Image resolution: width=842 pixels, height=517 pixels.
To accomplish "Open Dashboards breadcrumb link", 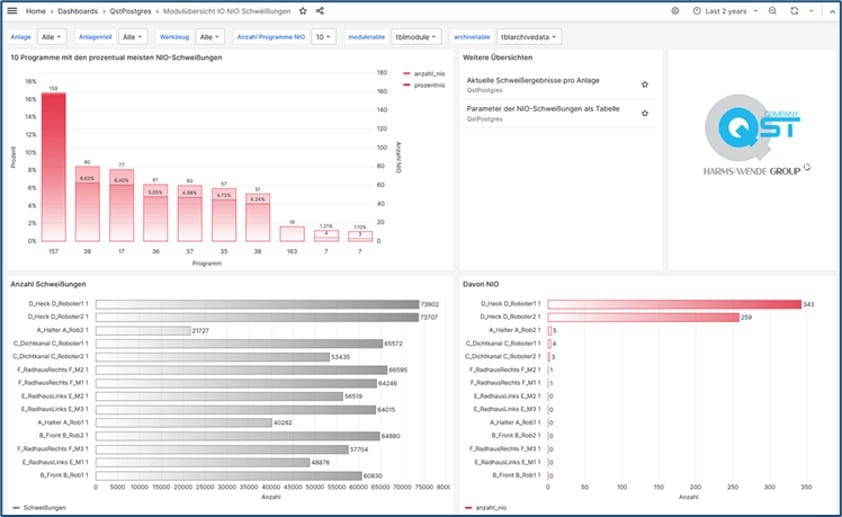I will [x=77, y=11].
